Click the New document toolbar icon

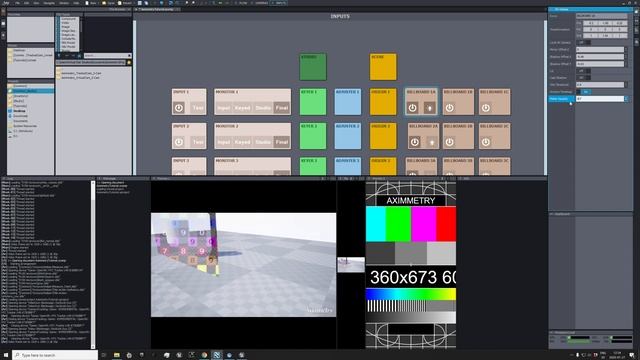click(91, 3)
